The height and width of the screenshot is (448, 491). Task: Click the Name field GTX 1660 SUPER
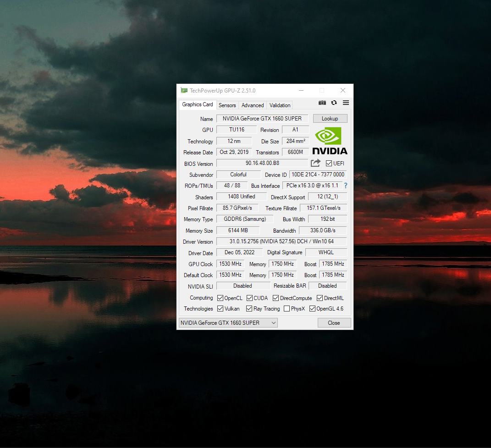coord(262,119)
